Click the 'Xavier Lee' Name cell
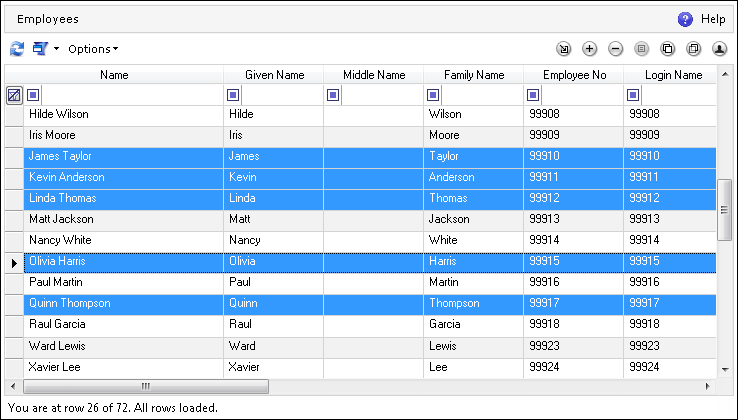The height and width of the screenshot is (420, 738). (124, 368)
